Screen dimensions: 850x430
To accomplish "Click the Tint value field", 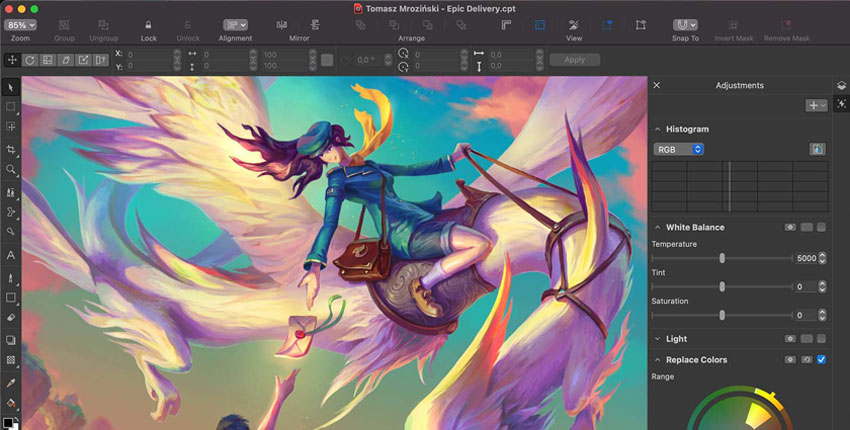I will tap(806, 287).
